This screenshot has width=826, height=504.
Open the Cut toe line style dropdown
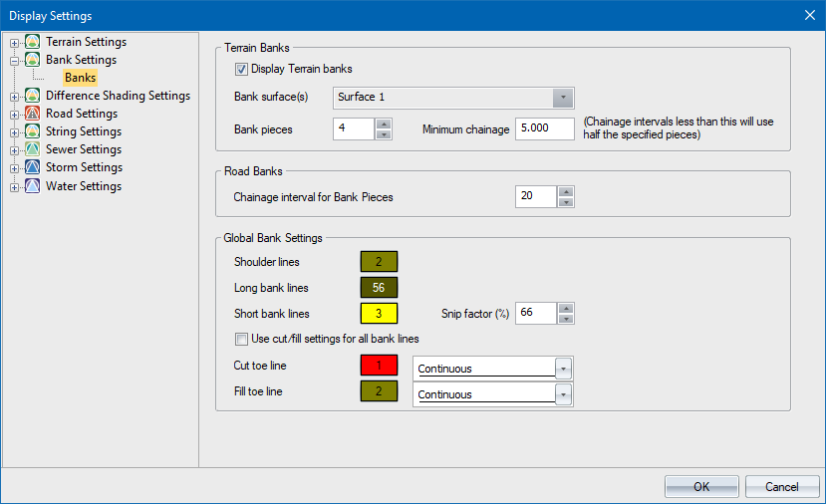point(564,369)
